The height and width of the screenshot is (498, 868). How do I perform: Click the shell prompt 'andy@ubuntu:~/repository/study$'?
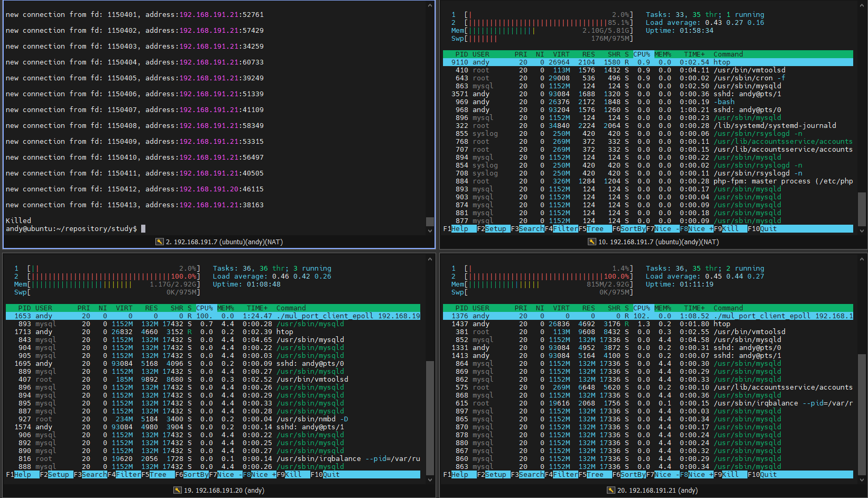[x=71, y=229]
